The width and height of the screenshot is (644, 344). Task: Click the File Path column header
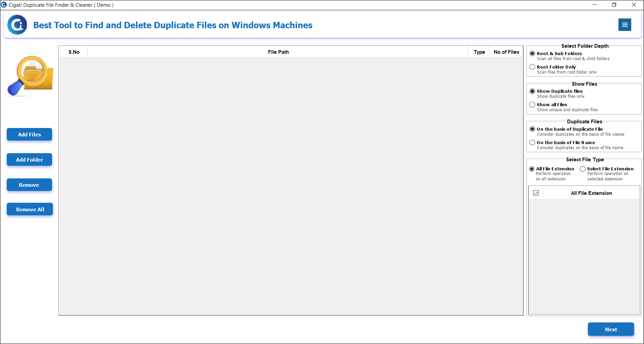click(278, 52)
